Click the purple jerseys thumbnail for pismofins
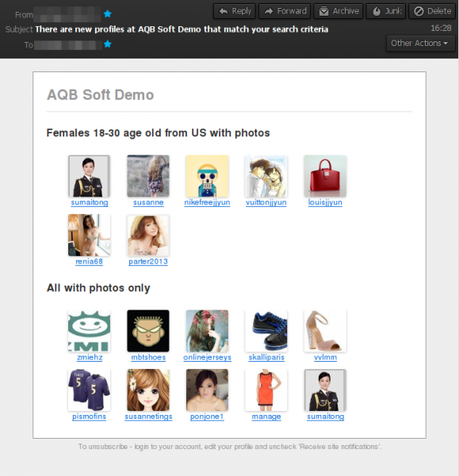459x476 pixels. (x=90, y=390)
